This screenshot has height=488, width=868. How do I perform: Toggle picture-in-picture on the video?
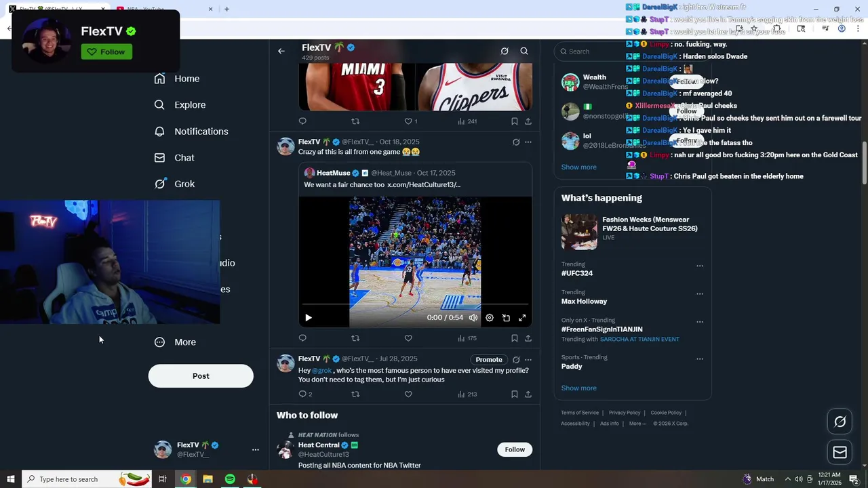[506, 317]
